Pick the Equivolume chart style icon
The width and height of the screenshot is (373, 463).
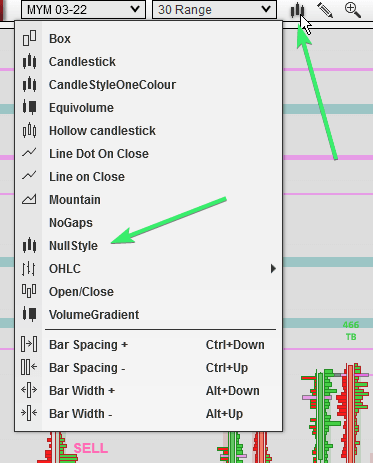point(29,107)
